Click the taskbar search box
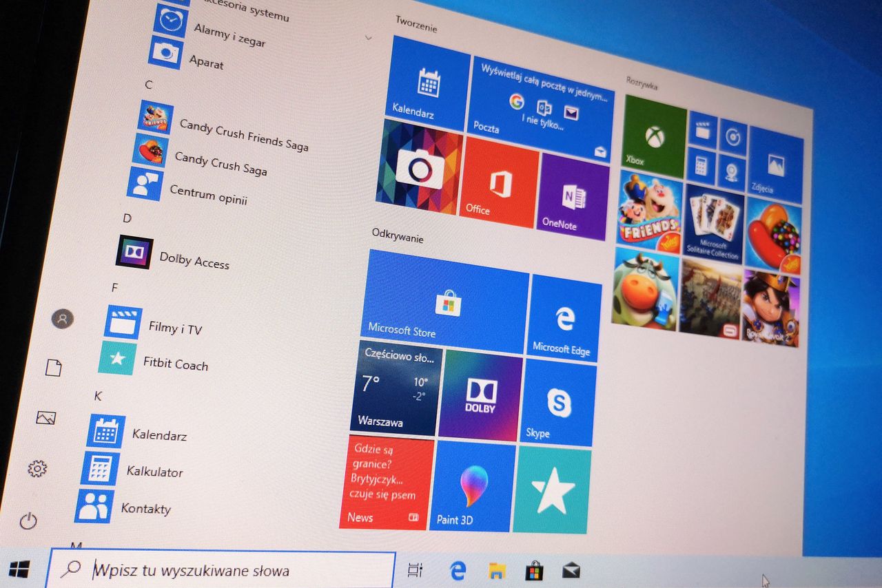 pyautogui.click(x=221, y=570)
